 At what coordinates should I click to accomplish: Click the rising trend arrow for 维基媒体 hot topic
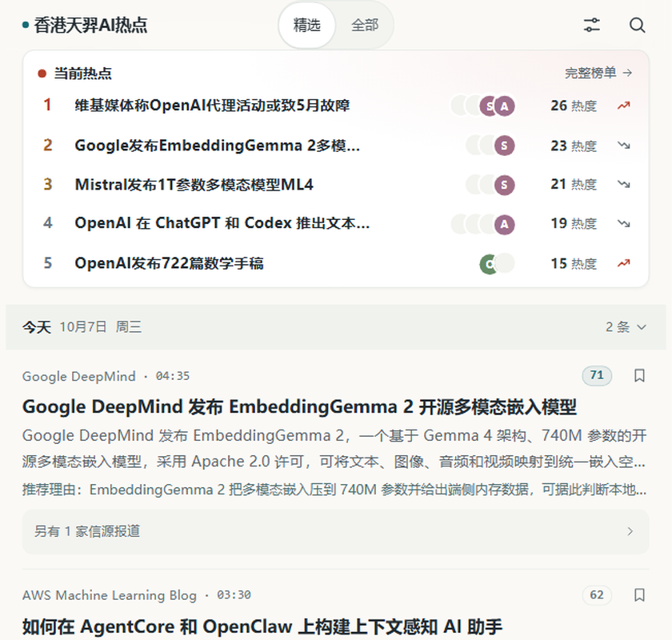pyautogui.click(x=623, y=106)
